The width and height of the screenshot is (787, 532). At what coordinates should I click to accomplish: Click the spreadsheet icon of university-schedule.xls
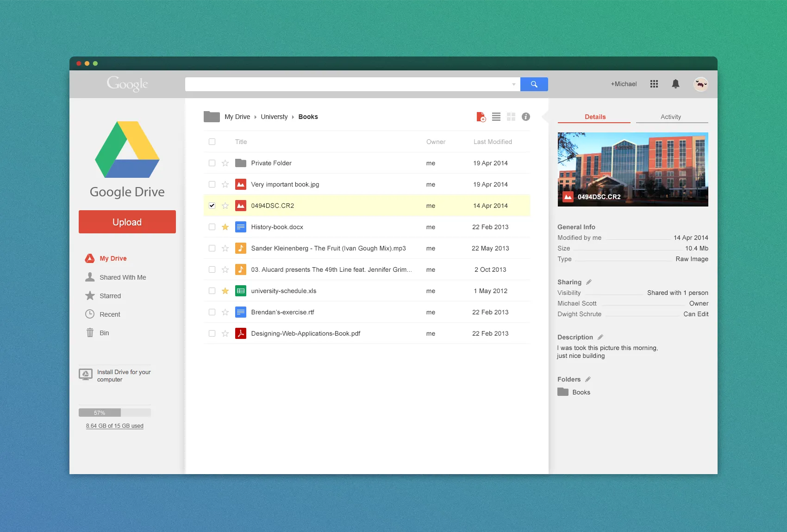tap(241, 291)
